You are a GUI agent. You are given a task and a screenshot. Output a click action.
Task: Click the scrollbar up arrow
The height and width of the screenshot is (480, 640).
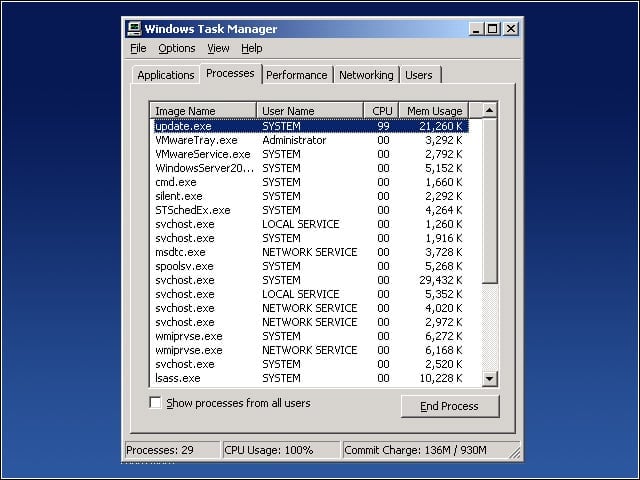pos(489,110)
